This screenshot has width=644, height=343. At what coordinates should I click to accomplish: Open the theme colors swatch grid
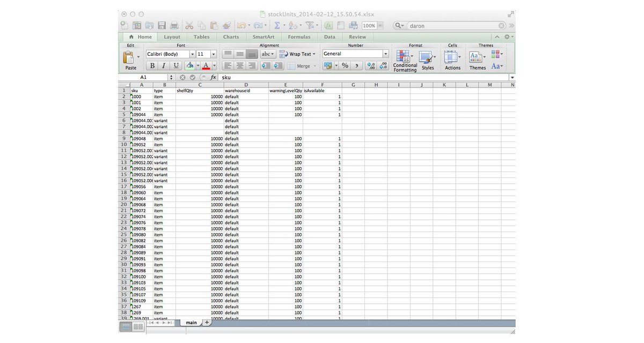coord(497,54)
